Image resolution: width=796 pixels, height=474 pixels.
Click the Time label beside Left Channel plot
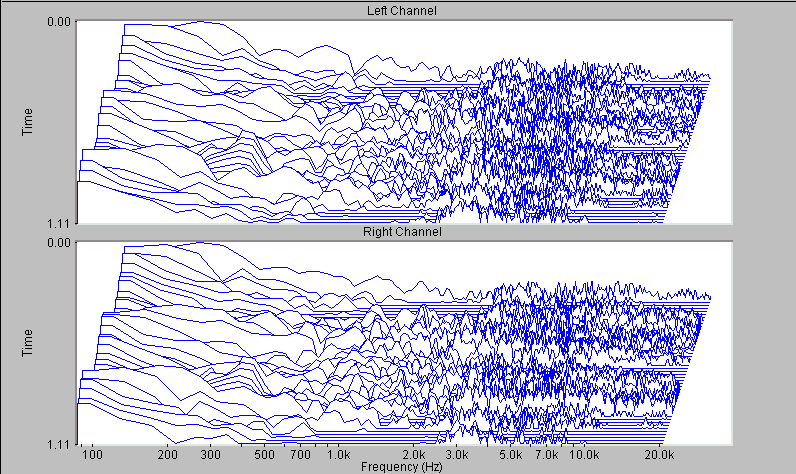pos(28,122)
